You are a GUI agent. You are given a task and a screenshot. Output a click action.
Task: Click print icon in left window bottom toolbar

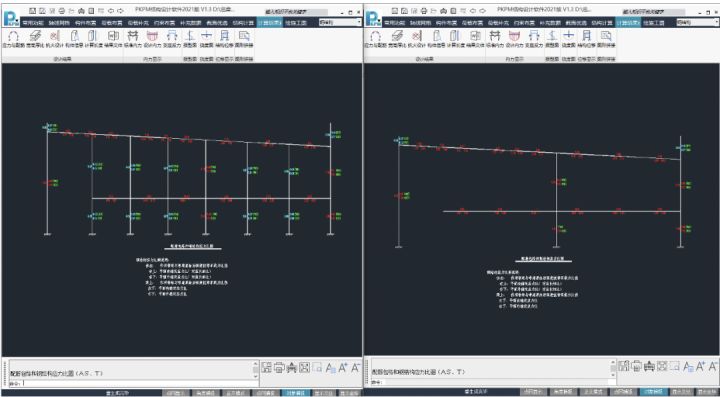click(x=279, y=367)
